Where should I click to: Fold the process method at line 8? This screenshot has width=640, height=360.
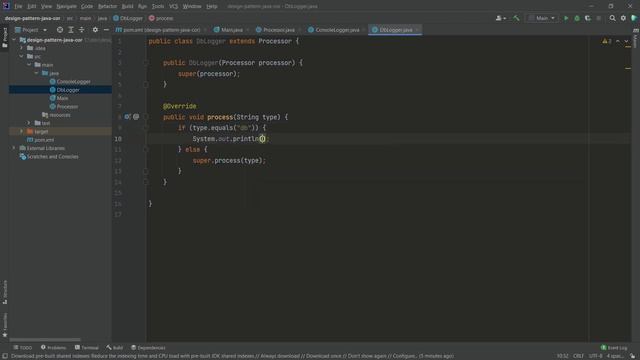click(146, 117)
